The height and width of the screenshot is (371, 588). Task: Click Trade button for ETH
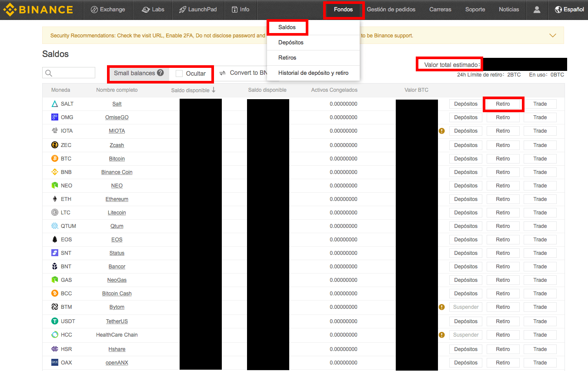[540, 199]
